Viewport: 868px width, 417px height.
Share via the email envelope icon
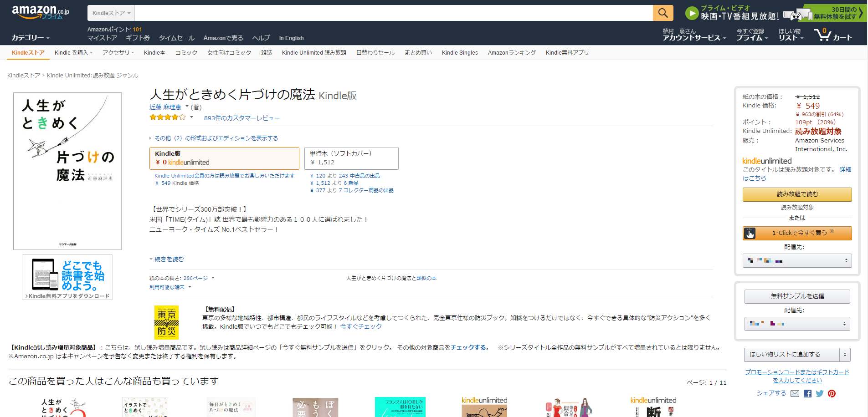point(795,394)
